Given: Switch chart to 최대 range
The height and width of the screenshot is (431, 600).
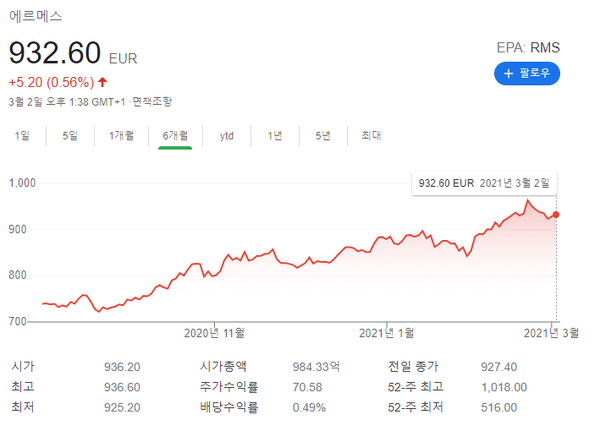Looking at the screenshot, I should pyautogui.click(x=371, y=136).
